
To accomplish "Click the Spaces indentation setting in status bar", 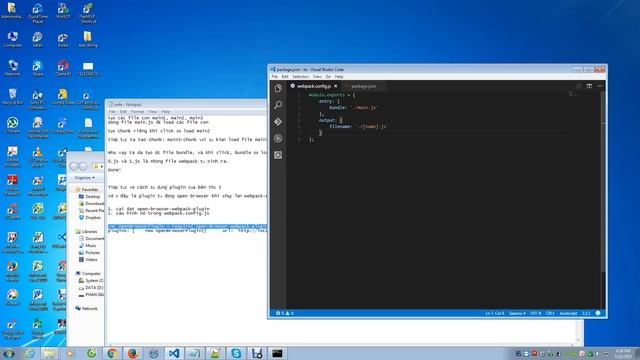I will (517, 313).
